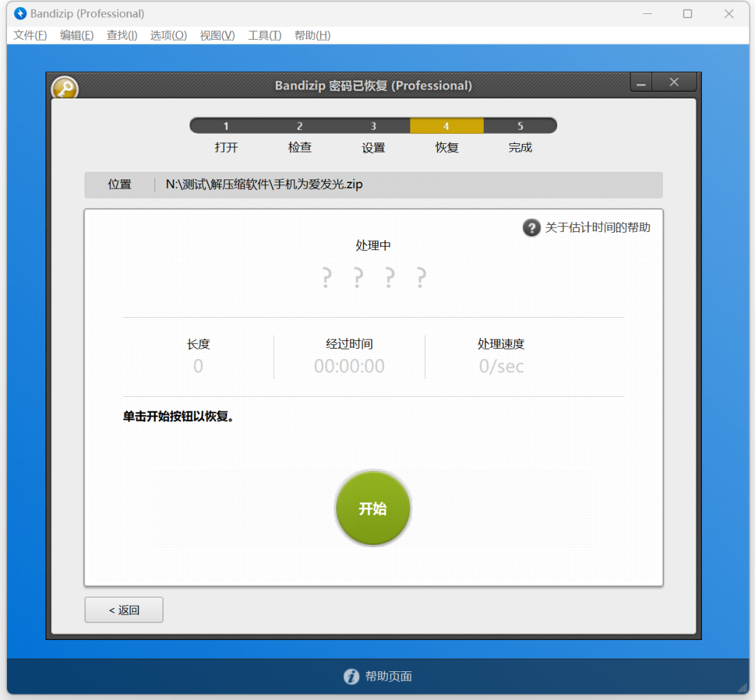
Task: Click the blue info icon beside 帮助页面
Action: pyautogui.click(x=351, y=676)
